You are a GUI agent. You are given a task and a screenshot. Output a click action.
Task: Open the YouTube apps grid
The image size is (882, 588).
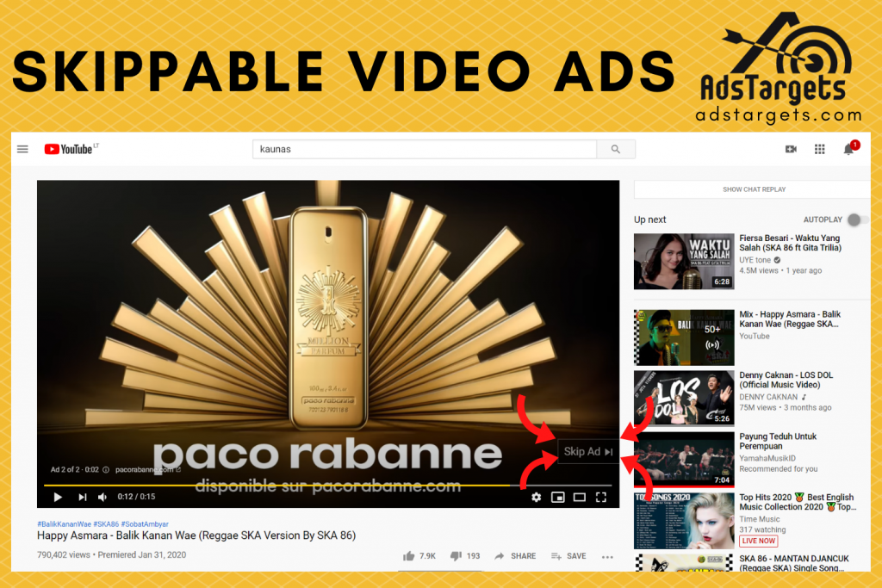[820, 149]
